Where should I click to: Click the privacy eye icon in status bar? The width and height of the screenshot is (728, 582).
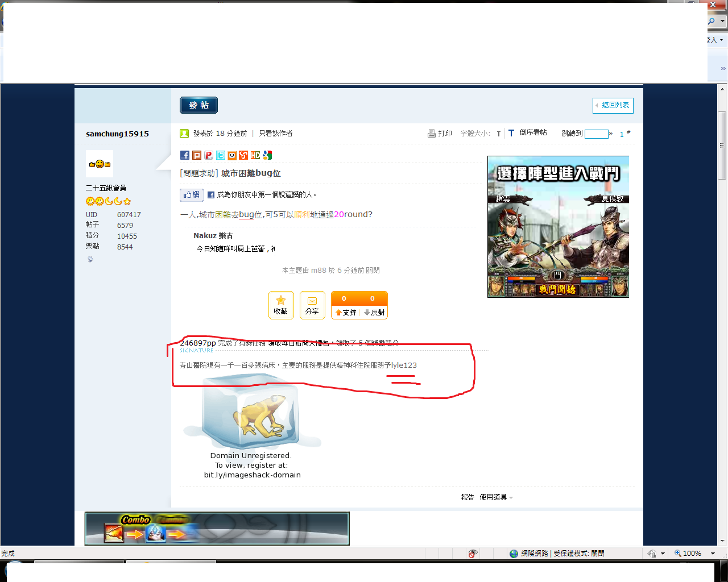point(473,554)
